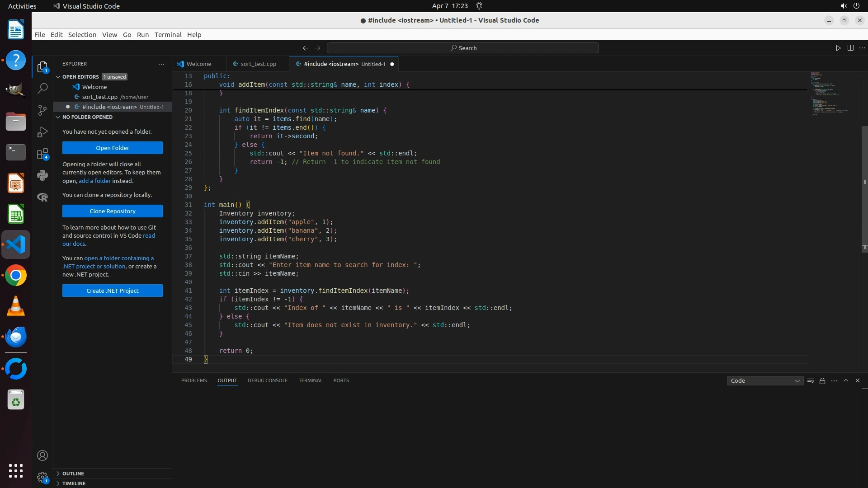Open Source Control view icon
Image resolution: width=868 pixels, height=488 pixels.
(42, 110)
